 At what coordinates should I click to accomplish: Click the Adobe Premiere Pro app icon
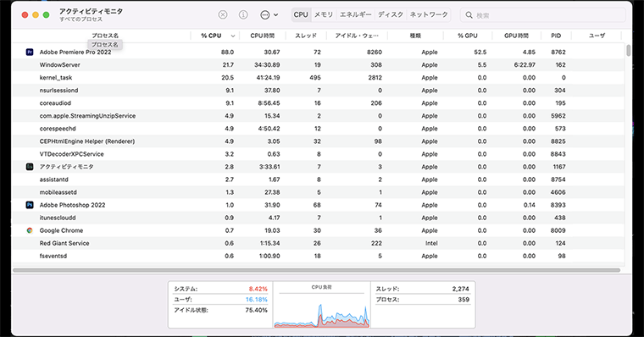click(30, 52)
